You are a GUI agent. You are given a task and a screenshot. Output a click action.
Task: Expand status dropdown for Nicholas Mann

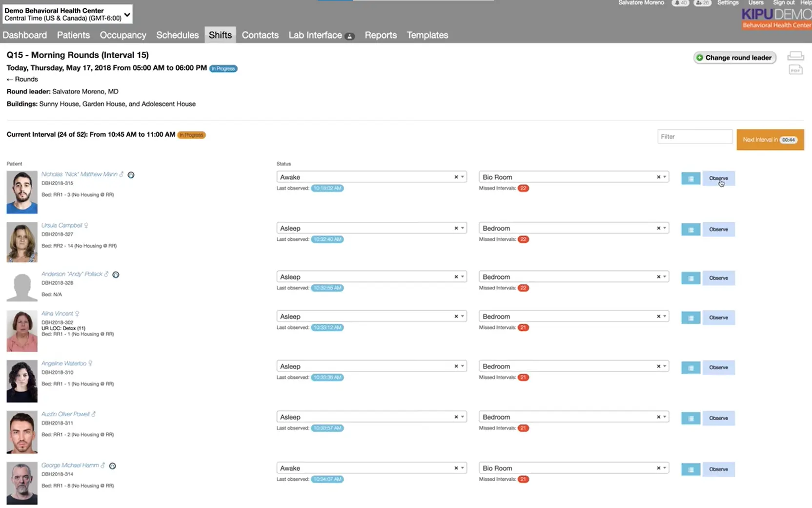tap(463, 177)
